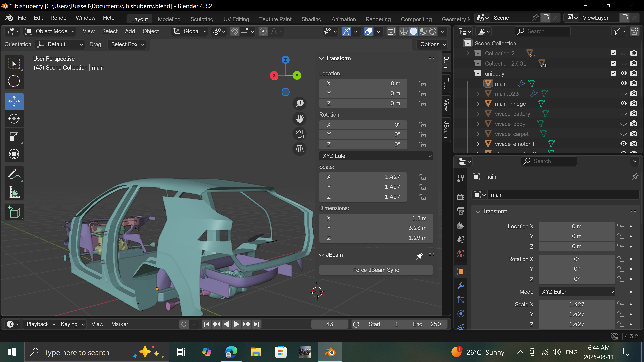Jump to the last frame
This screenshot has width=644, height=362.
257,324
